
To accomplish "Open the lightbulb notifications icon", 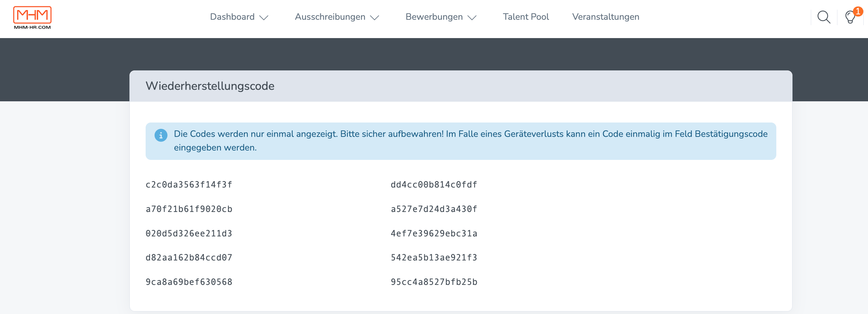I will pos(850,17).
